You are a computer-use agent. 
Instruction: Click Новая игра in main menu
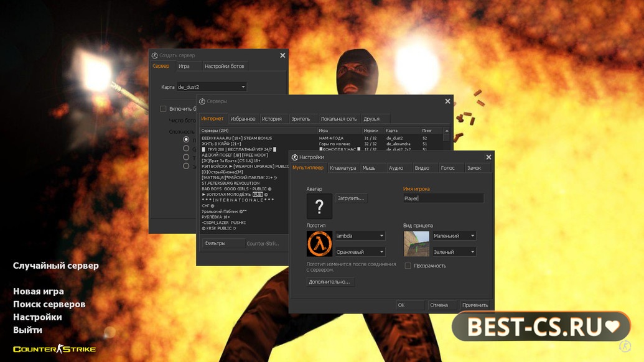39,292
